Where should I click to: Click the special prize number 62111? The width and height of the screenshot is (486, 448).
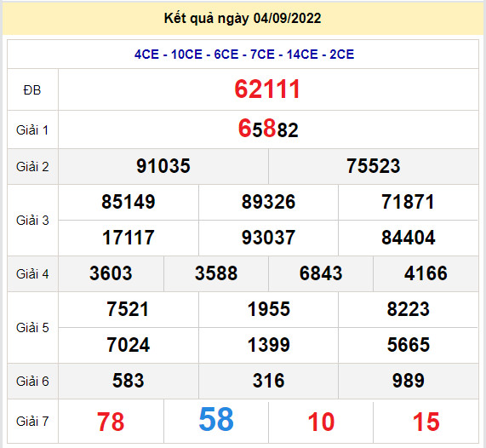click(x=267, y=89)
